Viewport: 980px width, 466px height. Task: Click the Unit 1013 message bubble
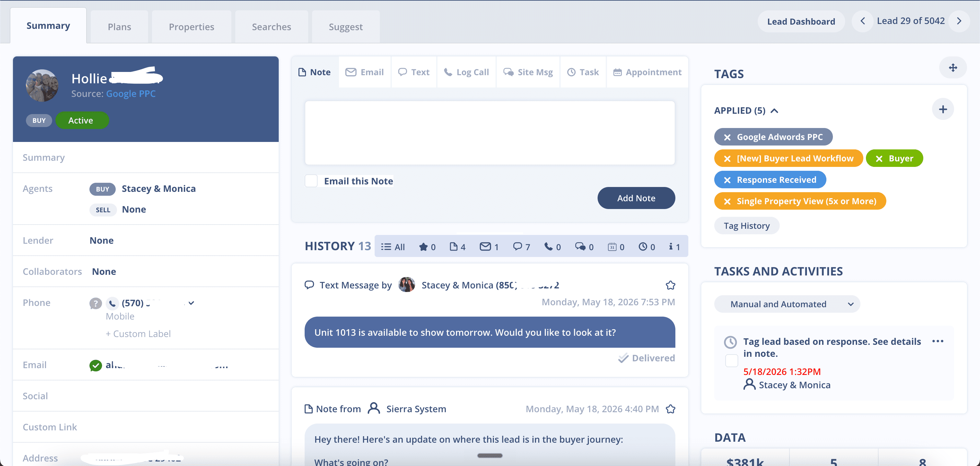[490, 332]
